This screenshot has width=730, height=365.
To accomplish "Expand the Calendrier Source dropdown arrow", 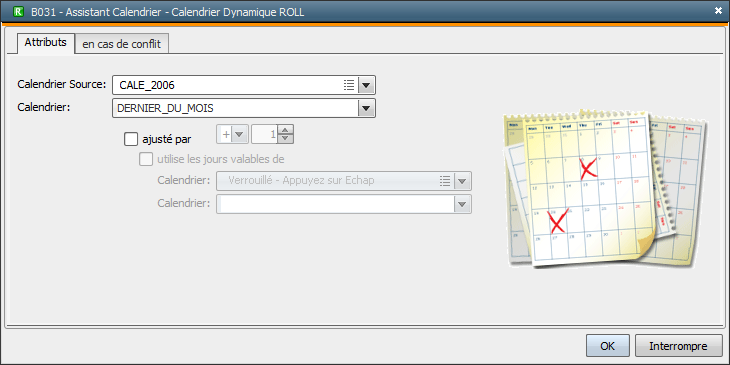I will tap(366, 85).
